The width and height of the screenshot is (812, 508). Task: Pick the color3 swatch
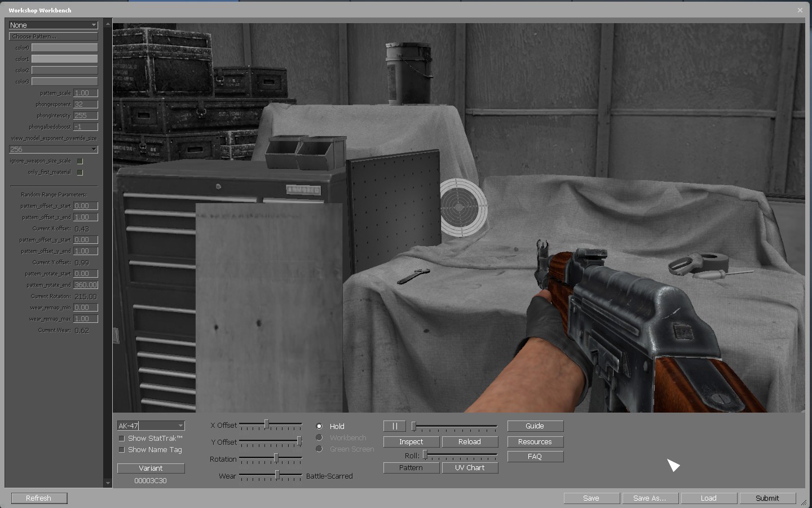pos(64,81)
